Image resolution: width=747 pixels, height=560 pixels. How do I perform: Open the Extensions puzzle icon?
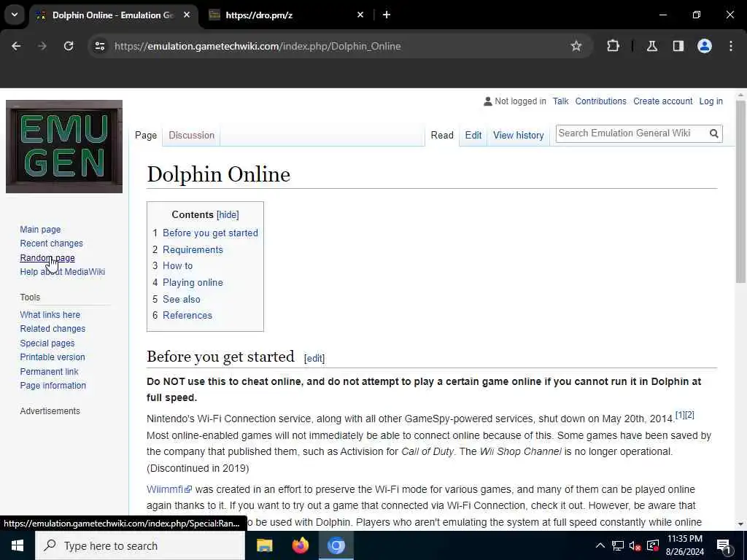613,46
